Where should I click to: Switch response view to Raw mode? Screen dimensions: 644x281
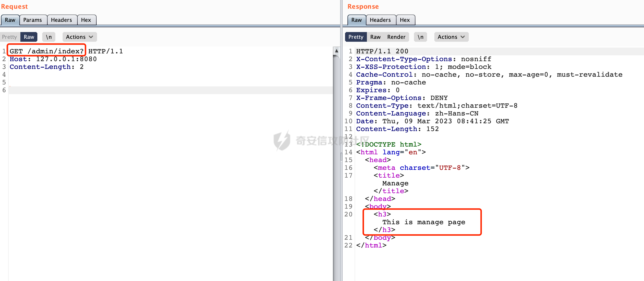pos(375,37)
